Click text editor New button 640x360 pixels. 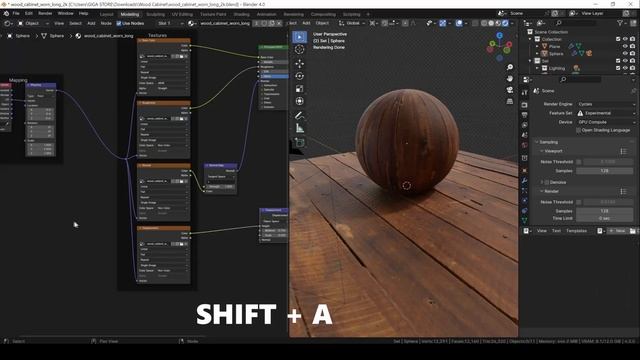click(x=617, y=231)
